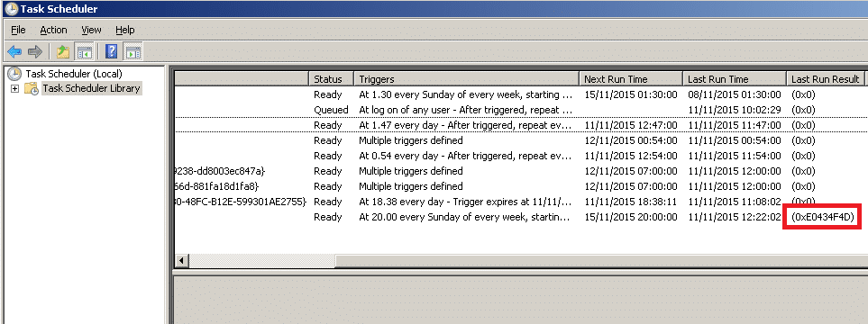Click next run time 11/11/2015 12:47:00
This screenshot has width=868, height=324.
[631, 125]
